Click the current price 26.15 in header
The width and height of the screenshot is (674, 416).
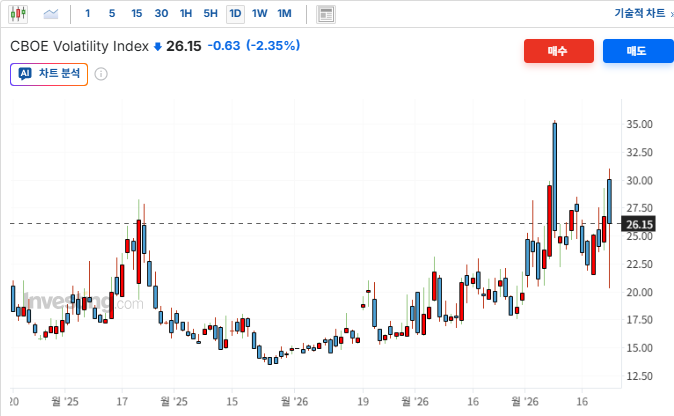[x=184, y=46]
